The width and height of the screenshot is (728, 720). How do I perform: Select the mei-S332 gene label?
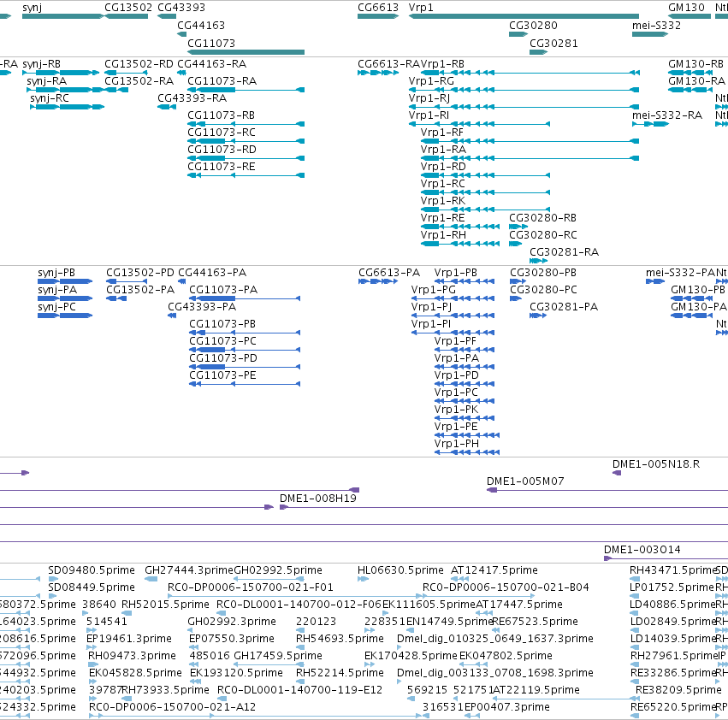tap(656, 25)
